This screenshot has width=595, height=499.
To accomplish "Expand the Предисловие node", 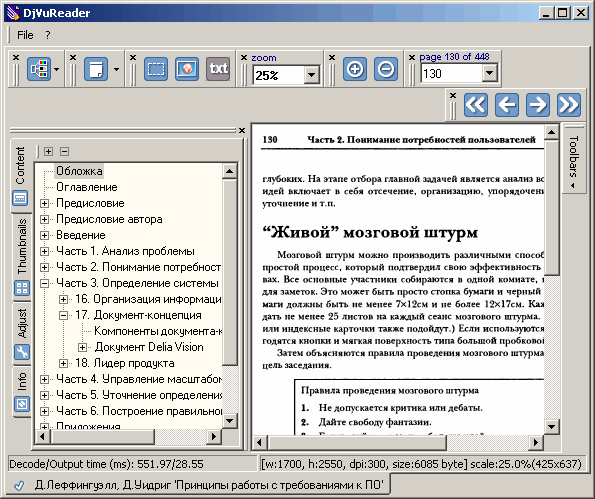I will tap(44, 203).
